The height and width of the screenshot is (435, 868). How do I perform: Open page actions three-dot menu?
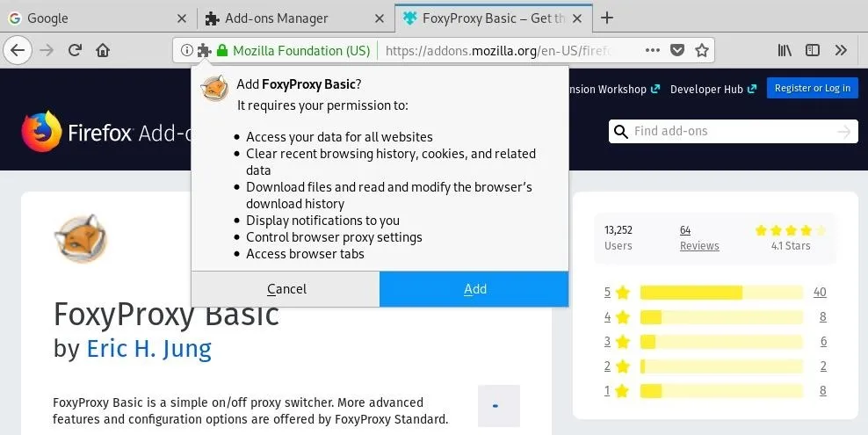[653, 50]
